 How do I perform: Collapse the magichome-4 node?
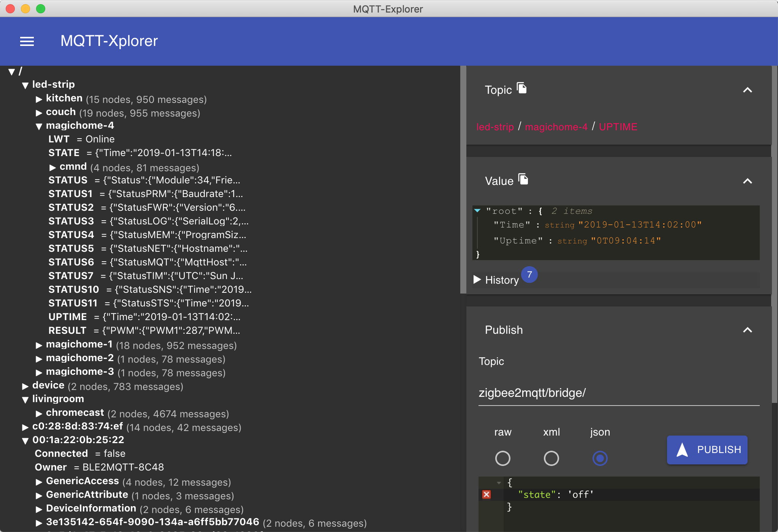(x=39, y=126)
